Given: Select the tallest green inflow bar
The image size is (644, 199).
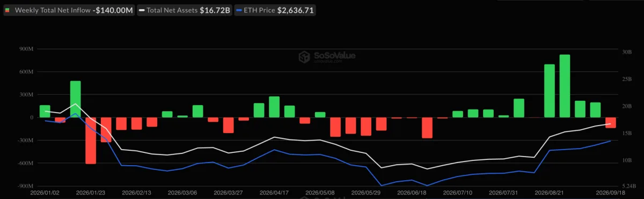Looking at the screenshot, I should tap(565, 86).
